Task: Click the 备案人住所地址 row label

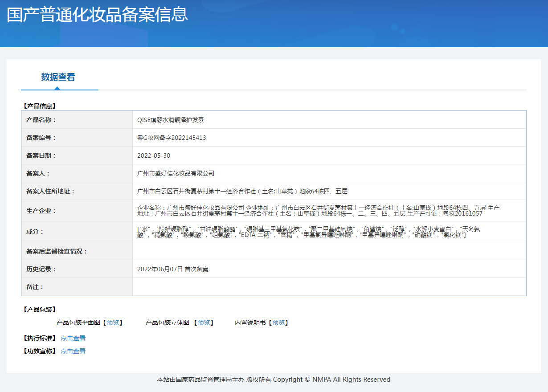Action: pyautogui.click(x=51, y=191)
